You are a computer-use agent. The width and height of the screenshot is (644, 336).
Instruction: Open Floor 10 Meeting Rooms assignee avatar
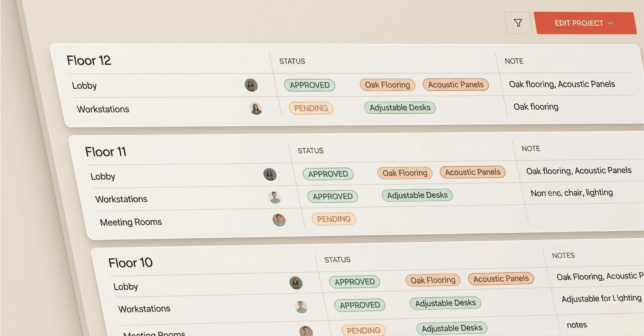(x=306, y=331)
